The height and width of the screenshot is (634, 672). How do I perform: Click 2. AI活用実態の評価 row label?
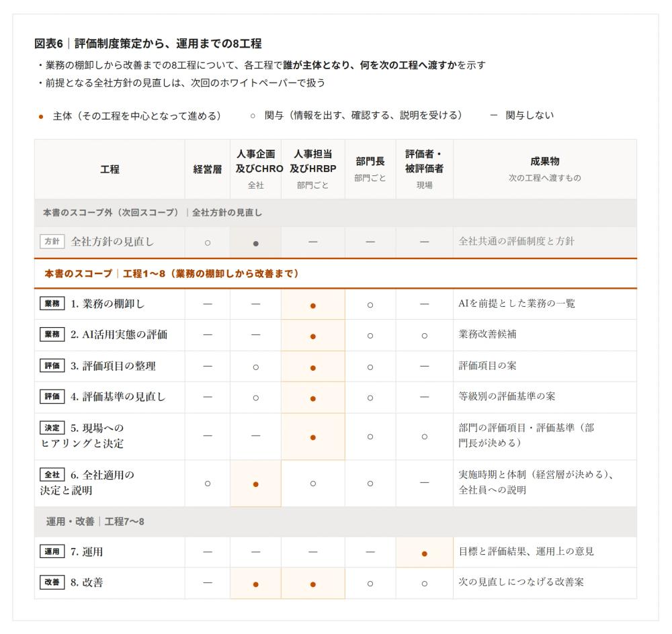119,334
